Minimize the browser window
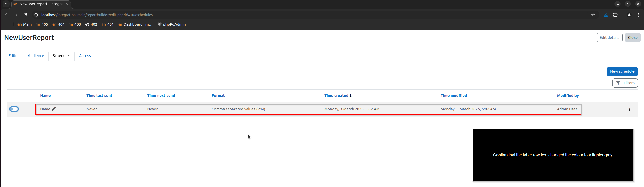Image resolution: width=644 pixels, height=187 pixels. tap(618, 4)
